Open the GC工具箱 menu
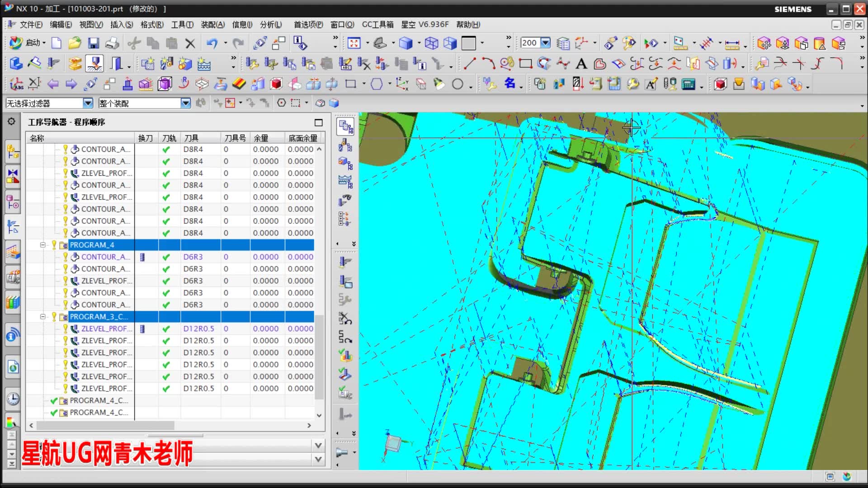This screenshot has height=488, width=868. click(377, 24)
